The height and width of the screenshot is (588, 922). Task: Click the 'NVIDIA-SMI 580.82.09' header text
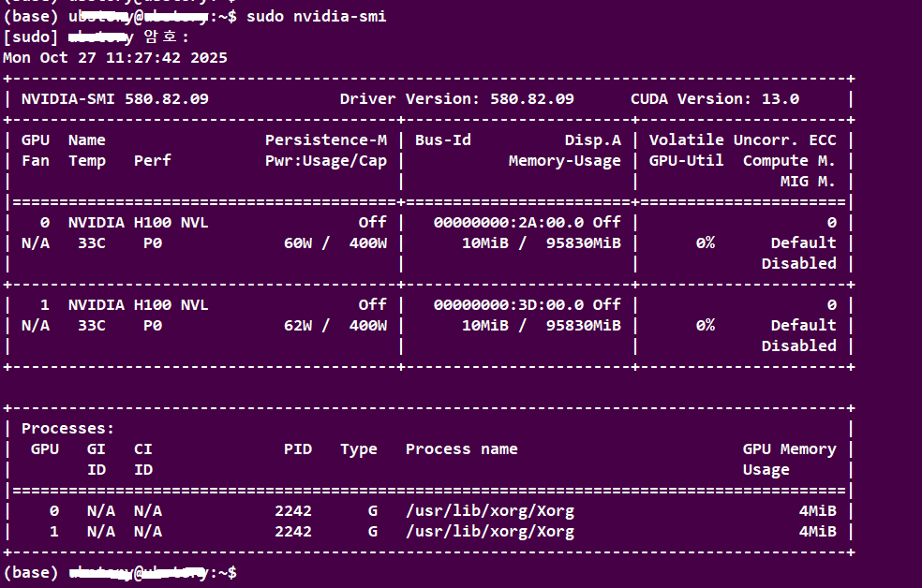pos(114,99)
